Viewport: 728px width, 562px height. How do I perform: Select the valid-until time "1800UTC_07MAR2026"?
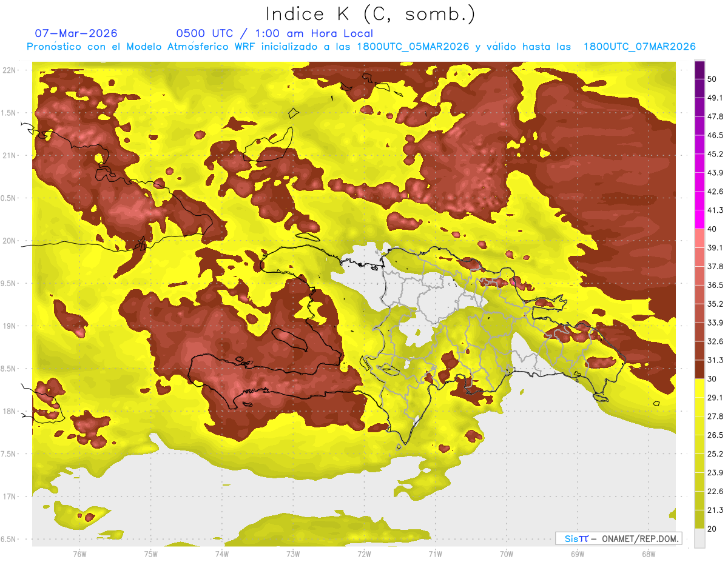639,47
